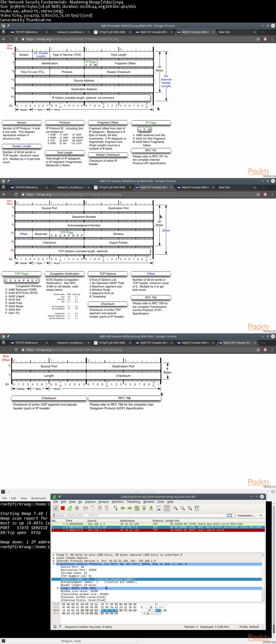The width and height of the screenshot is (276, 644).
Task: Click the expert information status bar icon
Action: [55, 627]
